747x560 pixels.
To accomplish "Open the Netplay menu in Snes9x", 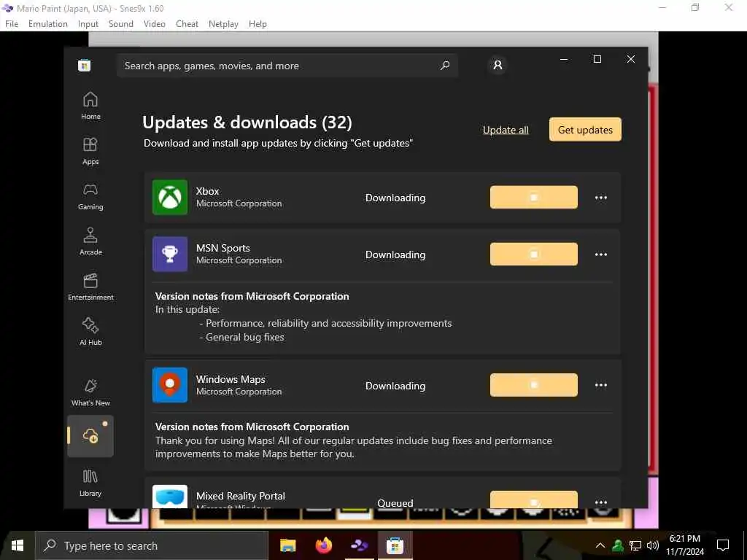I will click(223, 24).
